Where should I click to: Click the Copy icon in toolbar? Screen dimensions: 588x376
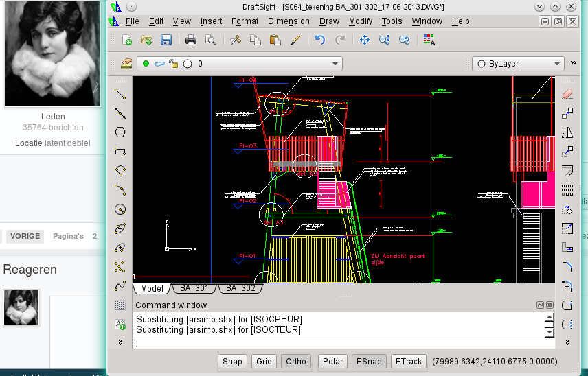click(x=256, y=40)
